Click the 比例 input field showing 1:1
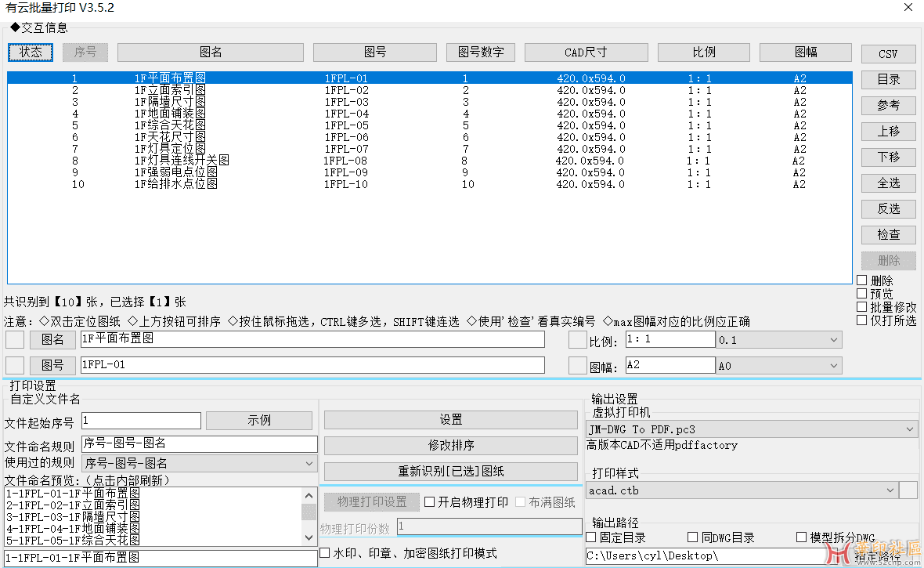Image resolution: width=924 pixels, height=568 pixels. (x=670, y=339)
